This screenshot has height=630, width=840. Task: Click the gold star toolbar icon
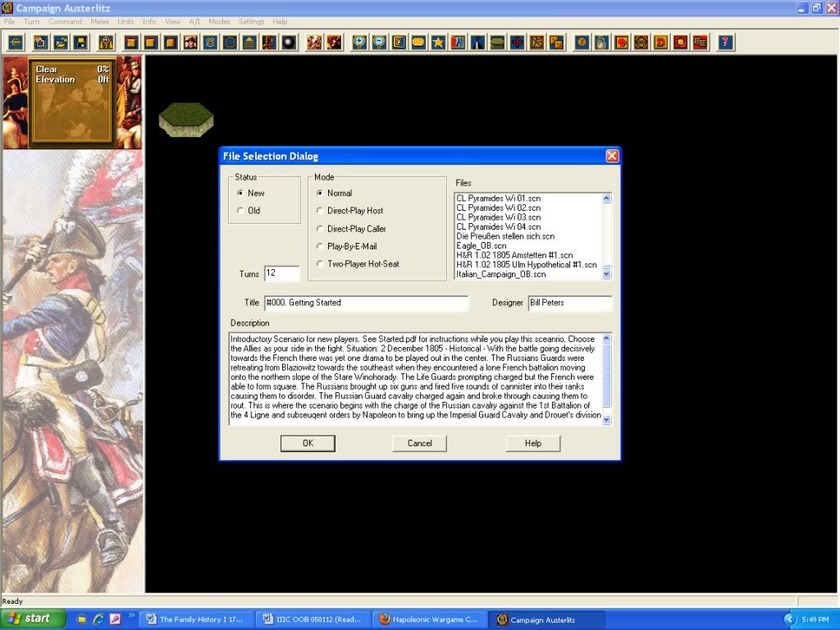pos(438,43)
